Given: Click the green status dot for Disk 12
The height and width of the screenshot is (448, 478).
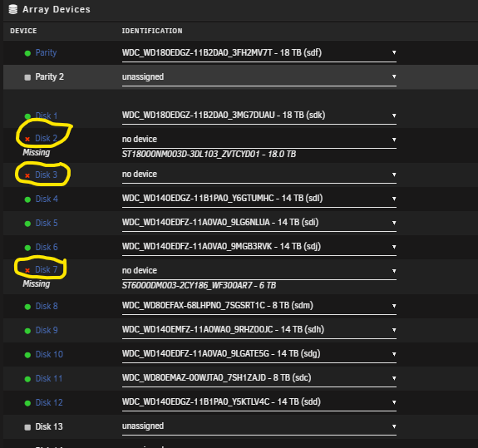Looking at the screenshot, I should (x=27, y=403).
